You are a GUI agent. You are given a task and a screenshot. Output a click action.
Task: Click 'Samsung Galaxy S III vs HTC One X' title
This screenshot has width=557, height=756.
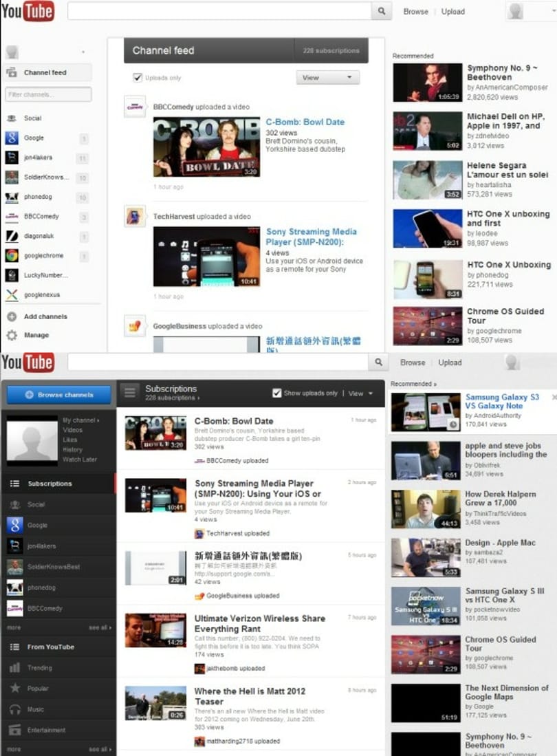(x=505, y=596)
